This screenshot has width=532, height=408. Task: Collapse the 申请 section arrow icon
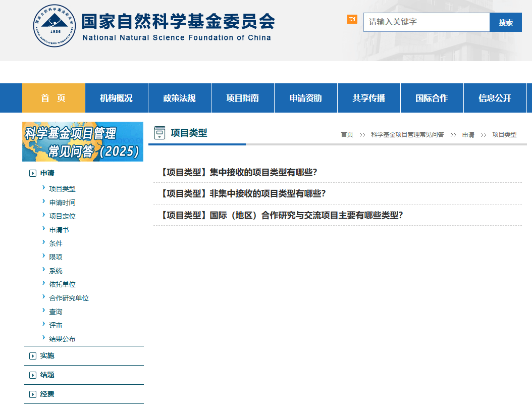click(x=33, y=173)
